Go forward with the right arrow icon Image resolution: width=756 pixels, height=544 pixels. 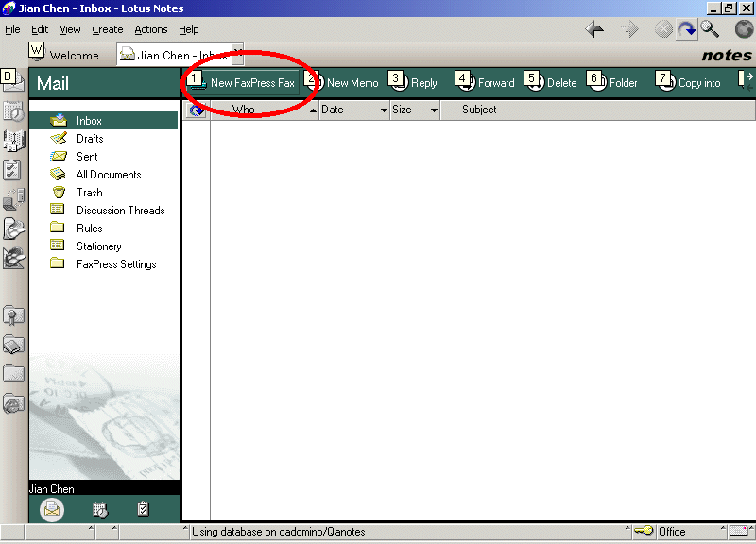point(629,29)
